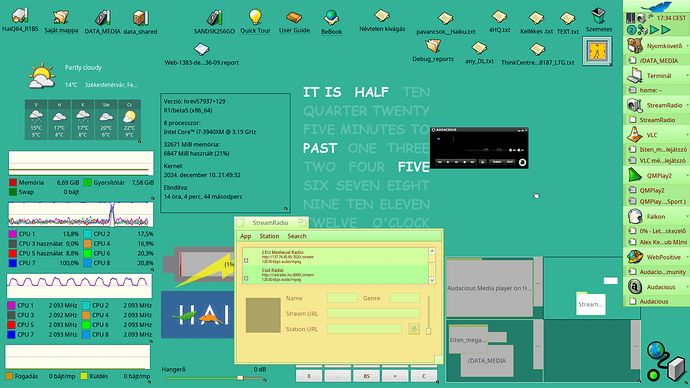
Task: Open the User Guide book icon
Action: [x=294, y=18]
